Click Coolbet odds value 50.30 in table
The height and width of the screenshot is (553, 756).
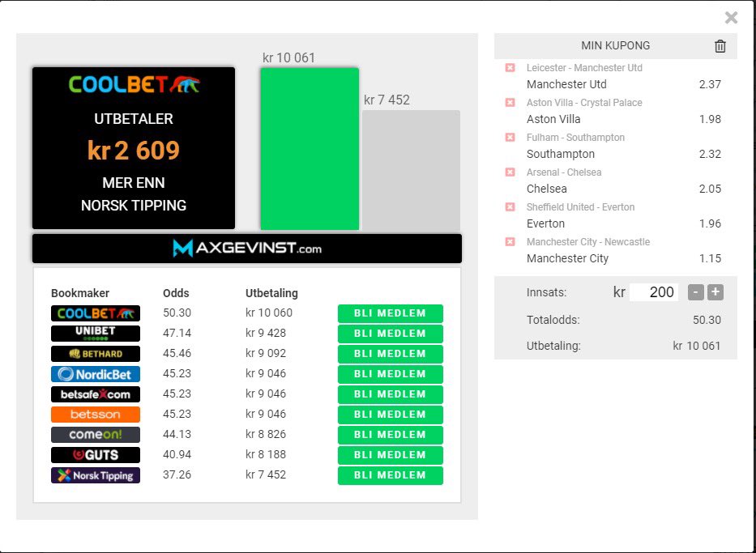(177, 313)
